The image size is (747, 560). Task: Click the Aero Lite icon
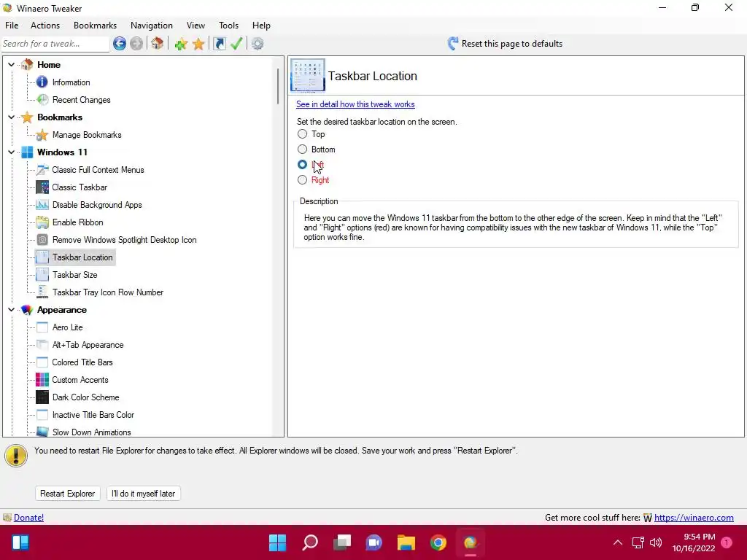(42, 327)
